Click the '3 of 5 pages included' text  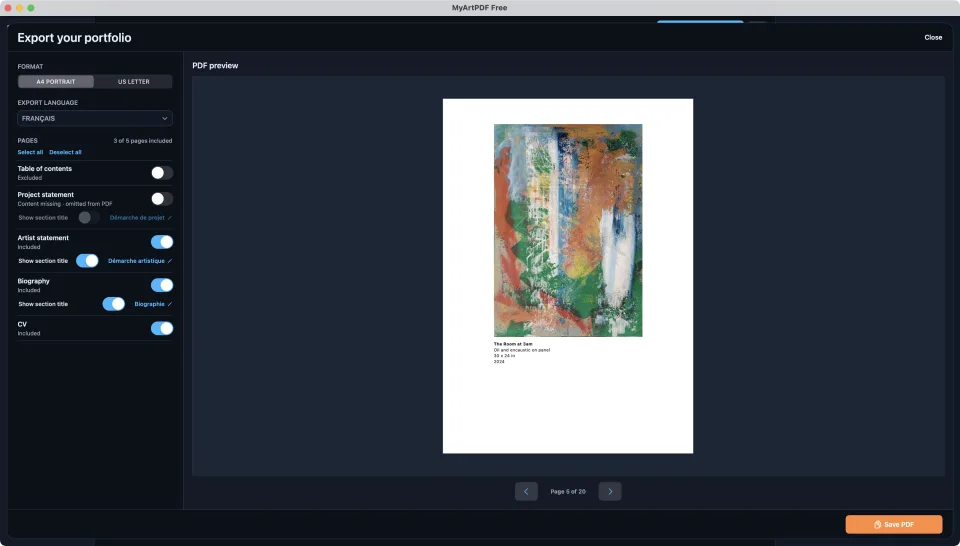click(143, 141)
